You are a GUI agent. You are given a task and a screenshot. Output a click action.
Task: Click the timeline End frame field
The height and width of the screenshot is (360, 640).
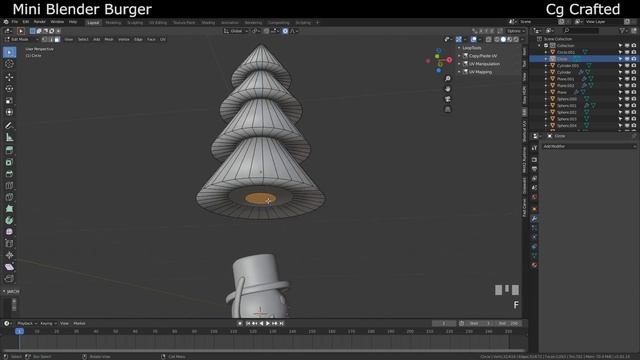pyautogui.click(x=509, y=323)
